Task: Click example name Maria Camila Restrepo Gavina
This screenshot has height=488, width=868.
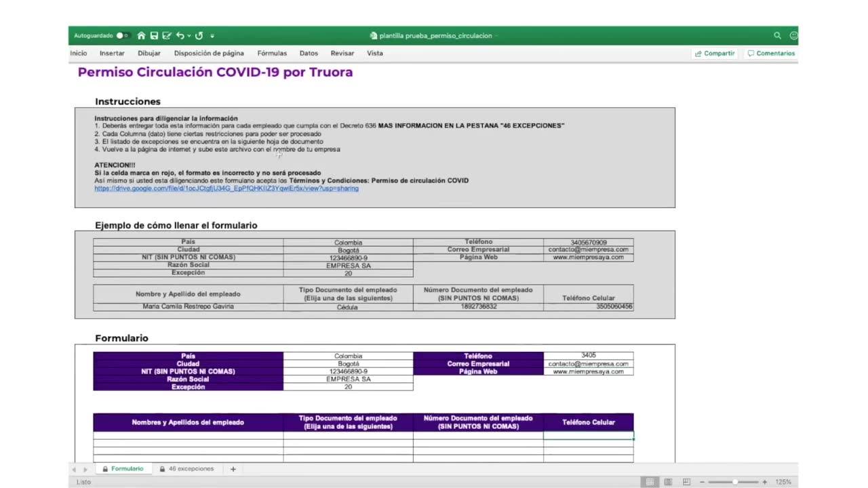Action: click(x=188, y=306)
